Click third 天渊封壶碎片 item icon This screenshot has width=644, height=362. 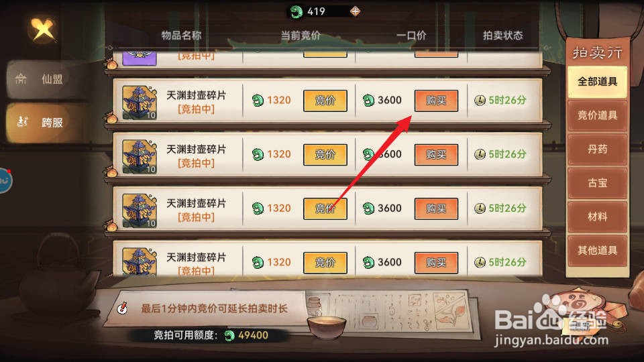[140, 210]
